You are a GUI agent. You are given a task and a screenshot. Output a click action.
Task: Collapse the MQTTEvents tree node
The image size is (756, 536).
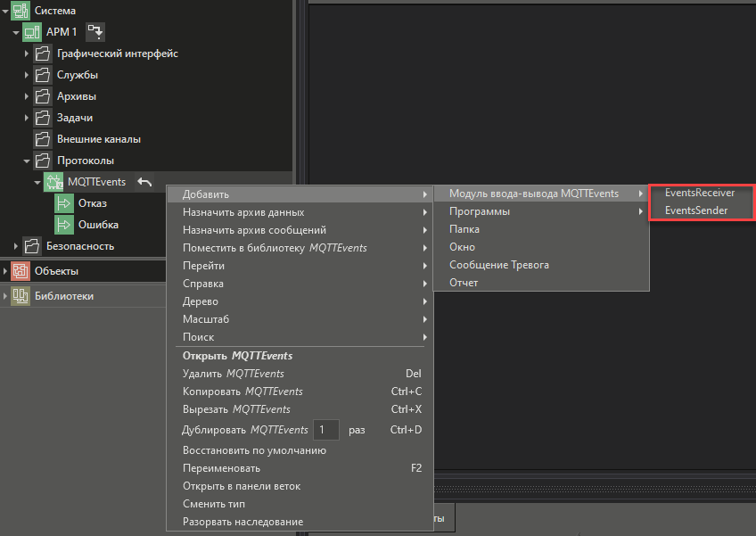point(37,182)
